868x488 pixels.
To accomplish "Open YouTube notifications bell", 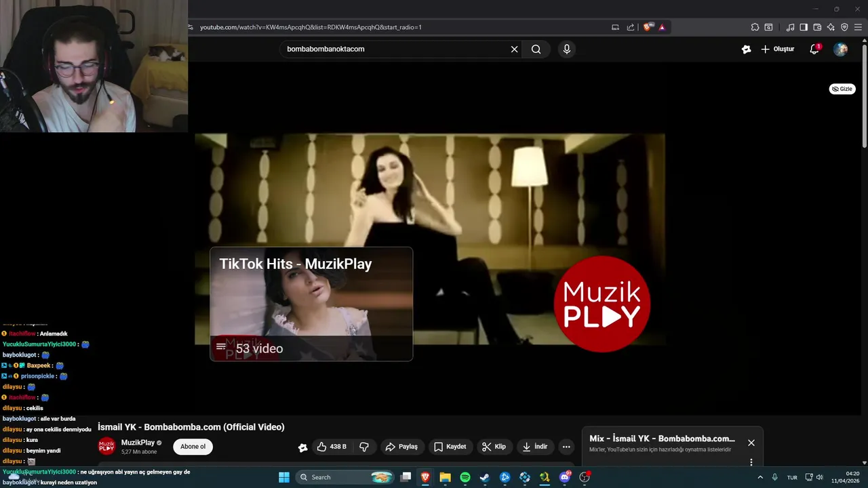I will [x=814, y=49].
